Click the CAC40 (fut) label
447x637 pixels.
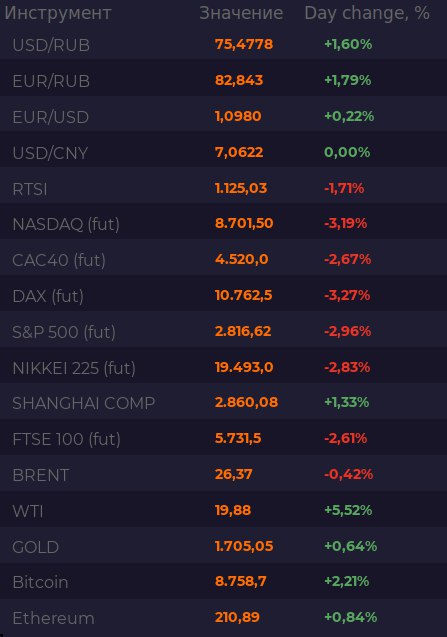pos(59,260)
